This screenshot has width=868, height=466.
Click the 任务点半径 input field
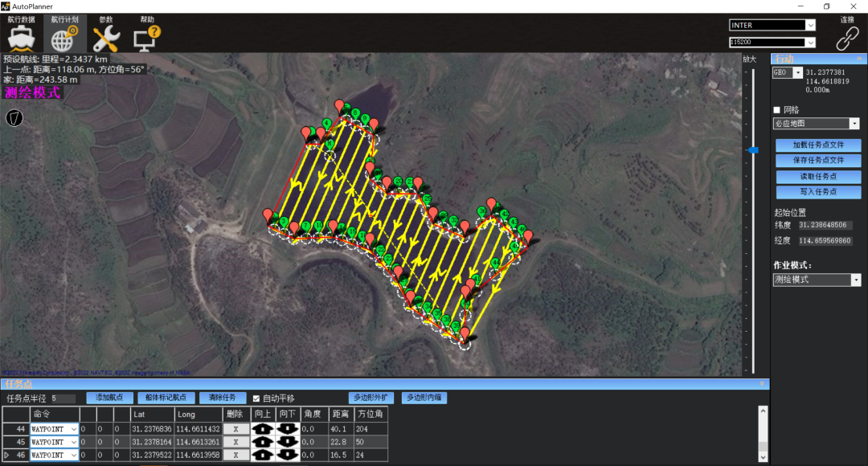tap(63, 399)
